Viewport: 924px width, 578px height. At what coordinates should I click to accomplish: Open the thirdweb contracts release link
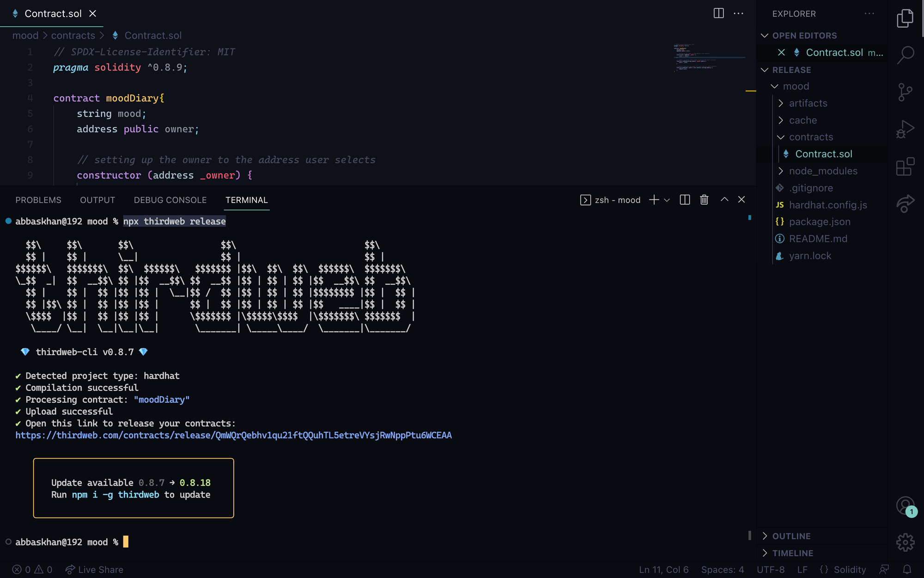(233, 435)
